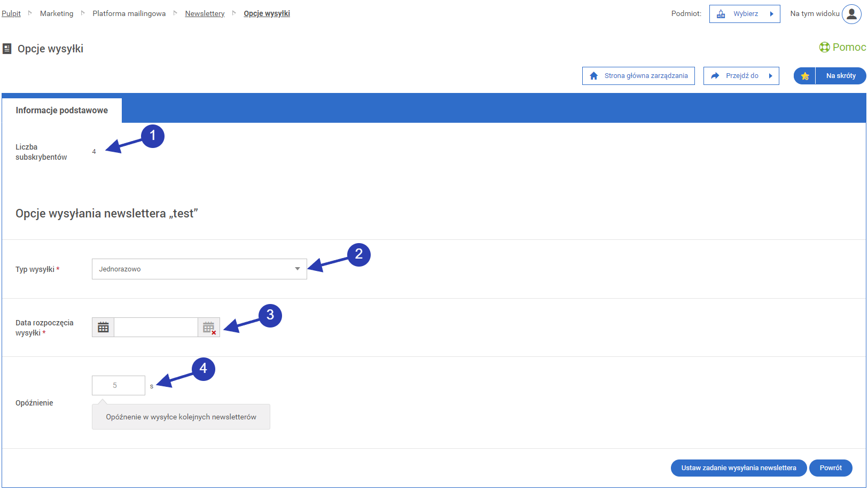Click the Opóźnienie seconds input field
The image size is (868, 491).
pos(119,385)
